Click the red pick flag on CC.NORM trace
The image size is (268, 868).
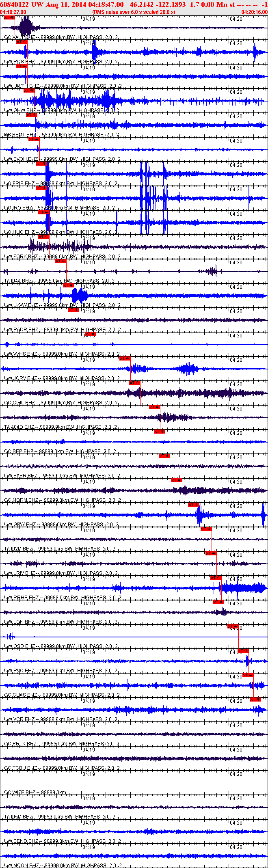point(177,480)
